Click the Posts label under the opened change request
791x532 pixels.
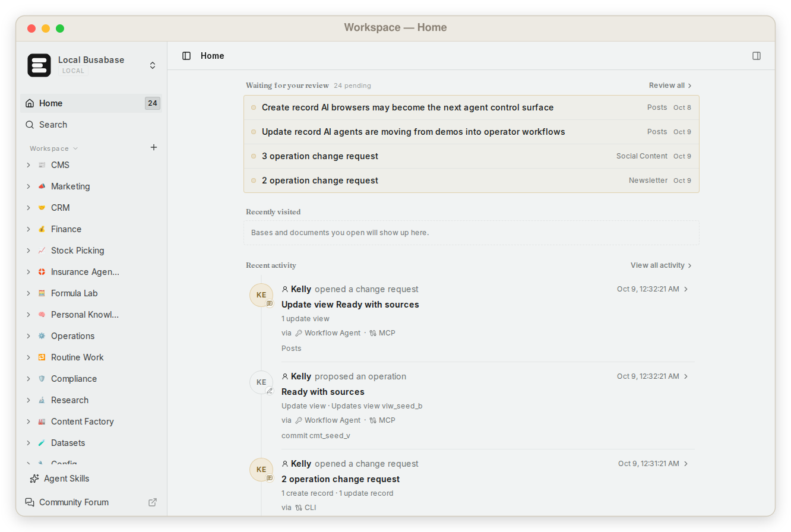coord(292,349)
